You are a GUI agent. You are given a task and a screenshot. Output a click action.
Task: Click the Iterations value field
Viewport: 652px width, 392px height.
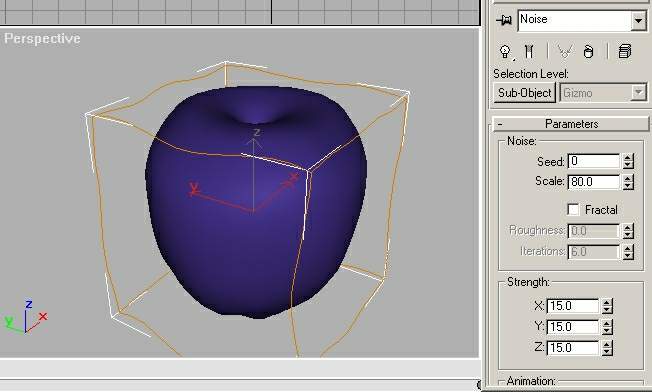pyautogui.click(x=593, y=251)
